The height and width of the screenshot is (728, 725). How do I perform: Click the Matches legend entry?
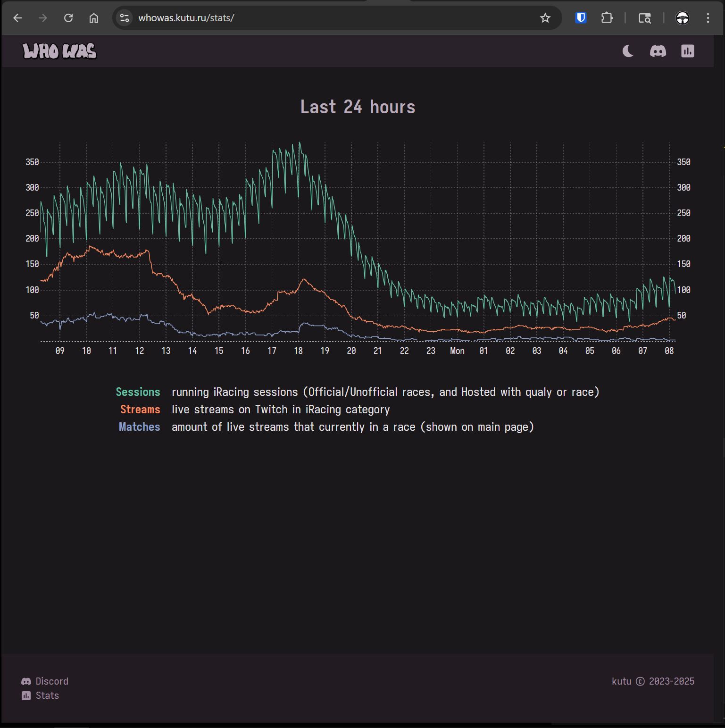pos(139,427)
